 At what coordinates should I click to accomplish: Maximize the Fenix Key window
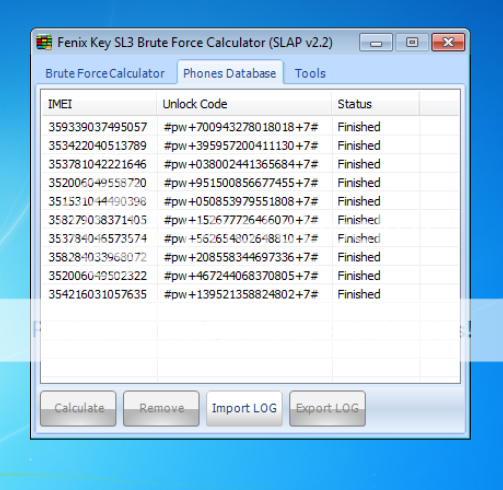point(412,43)
